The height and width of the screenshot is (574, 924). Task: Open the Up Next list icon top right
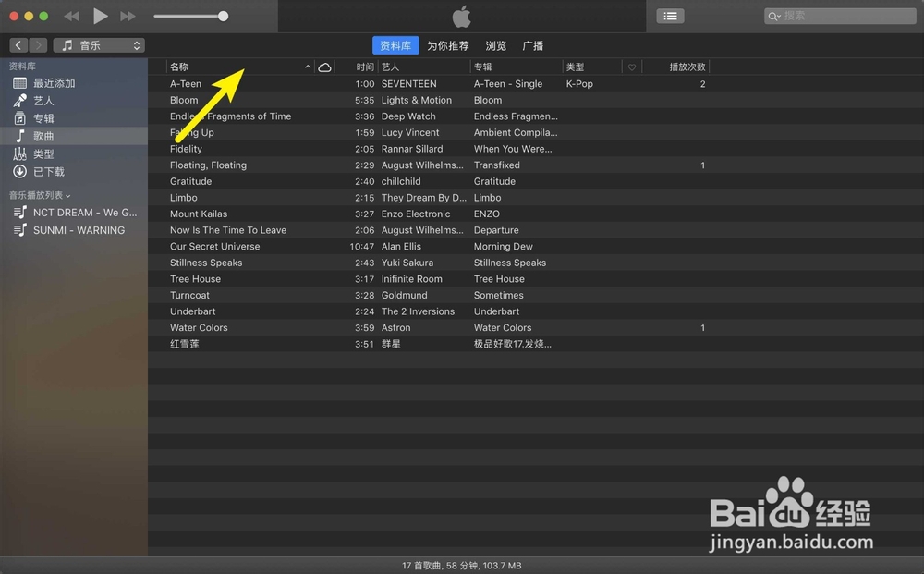point(670,15)
